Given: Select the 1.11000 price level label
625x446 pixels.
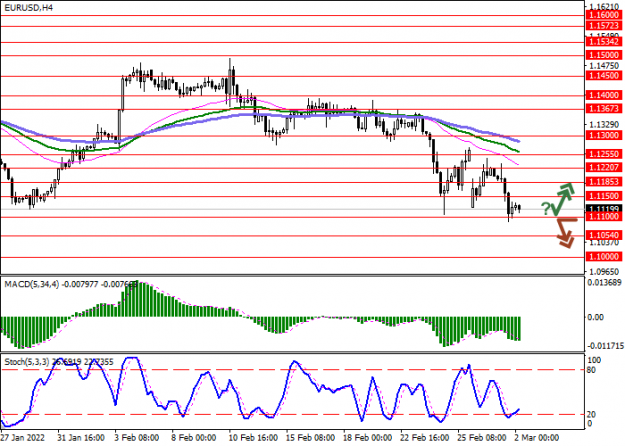Looking at the screenshot, I should coord(604,216).
